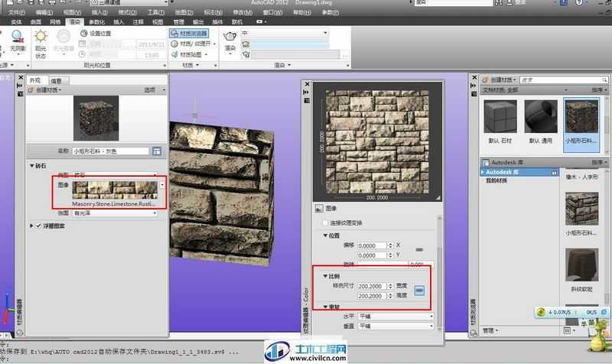Click the properties icon of texture editor palette

307,101
